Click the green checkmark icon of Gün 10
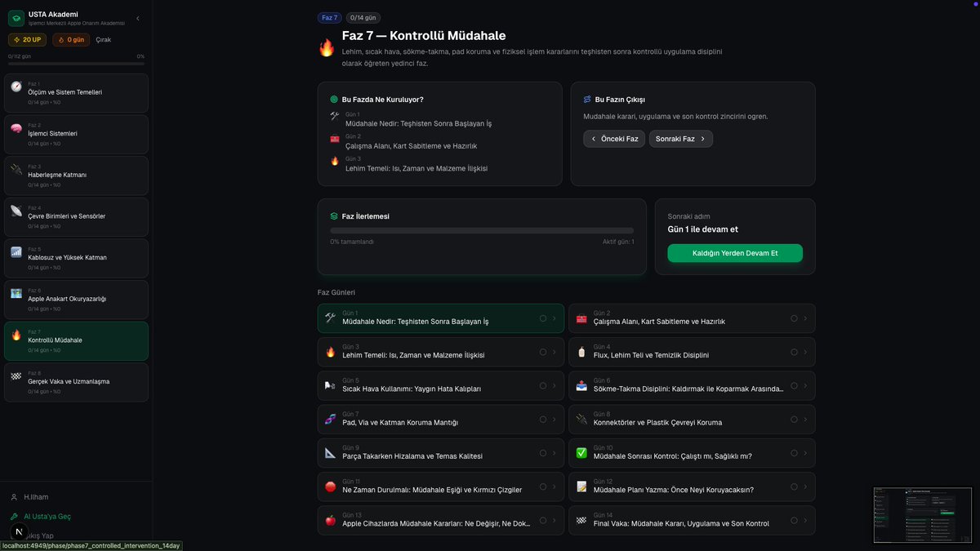 (x=581, y=453)
